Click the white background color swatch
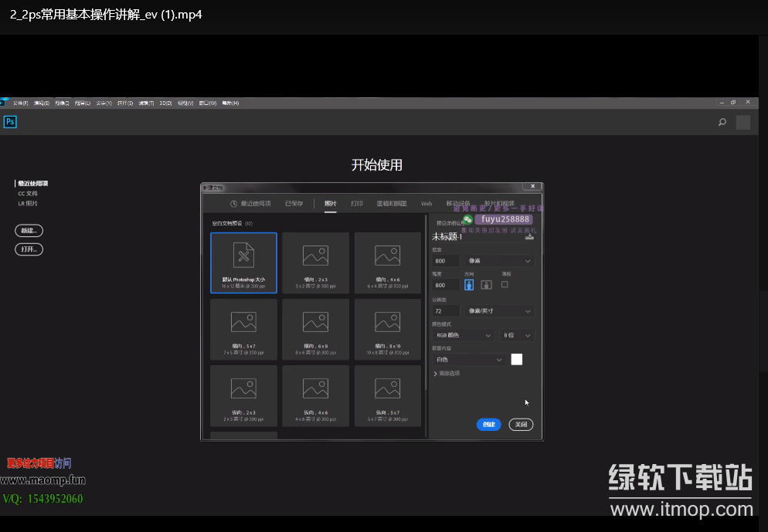 pos(517,359)
